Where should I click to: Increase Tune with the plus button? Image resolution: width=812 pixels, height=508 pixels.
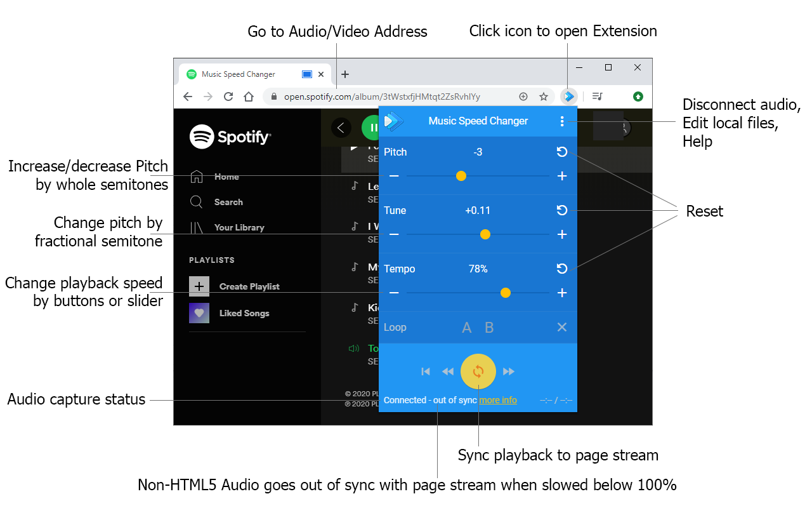coord(562,234)
